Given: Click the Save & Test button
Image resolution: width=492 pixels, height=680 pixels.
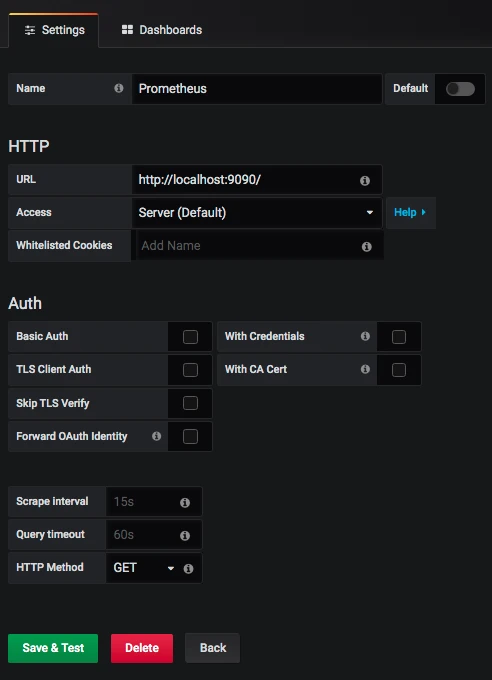Looking at the screenshot, I should [x=53, y=648].
